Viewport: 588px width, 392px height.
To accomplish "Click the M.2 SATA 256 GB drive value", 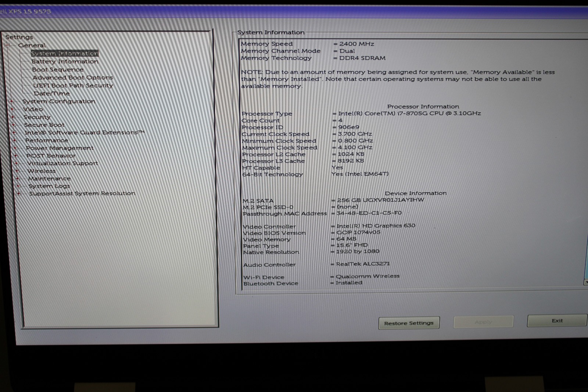I will pos(380,200).
